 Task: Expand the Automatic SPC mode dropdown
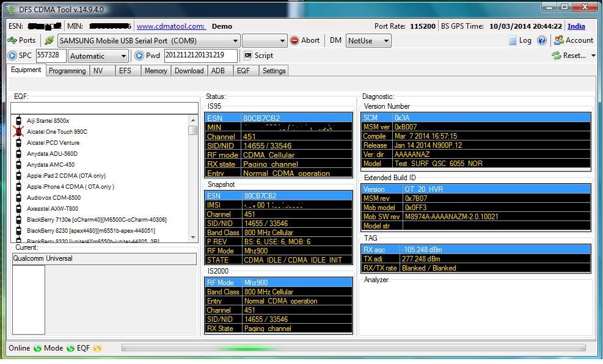tap(123, 56)
